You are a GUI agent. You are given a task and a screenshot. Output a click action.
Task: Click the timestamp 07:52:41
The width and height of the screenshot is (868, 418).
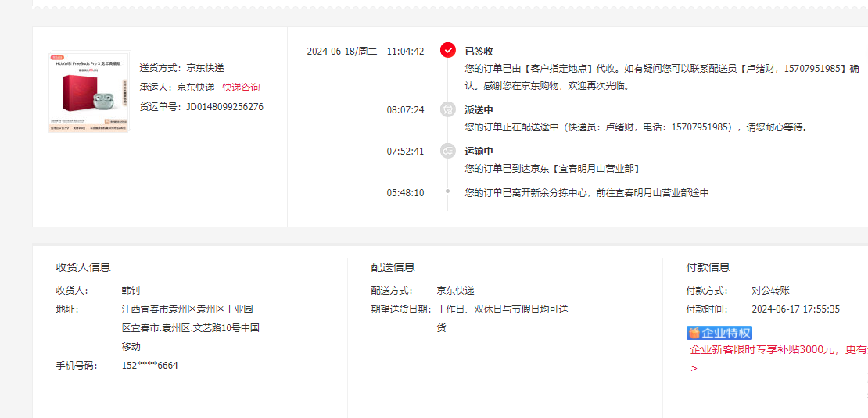[x=405, y=151]
